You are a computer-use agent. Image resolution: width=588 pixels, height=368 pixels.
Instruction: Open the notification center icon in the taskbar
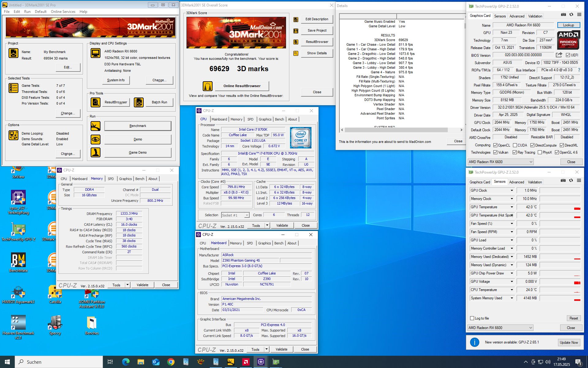[x=578, y=362]
